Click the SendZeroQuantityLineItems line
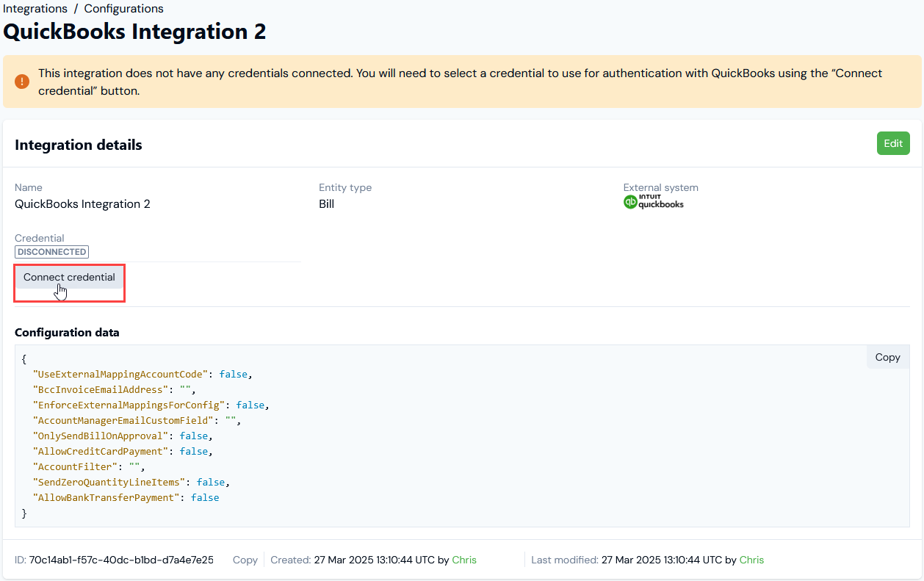This screenshot has width=924, height=581. click(x=131, y=482)
